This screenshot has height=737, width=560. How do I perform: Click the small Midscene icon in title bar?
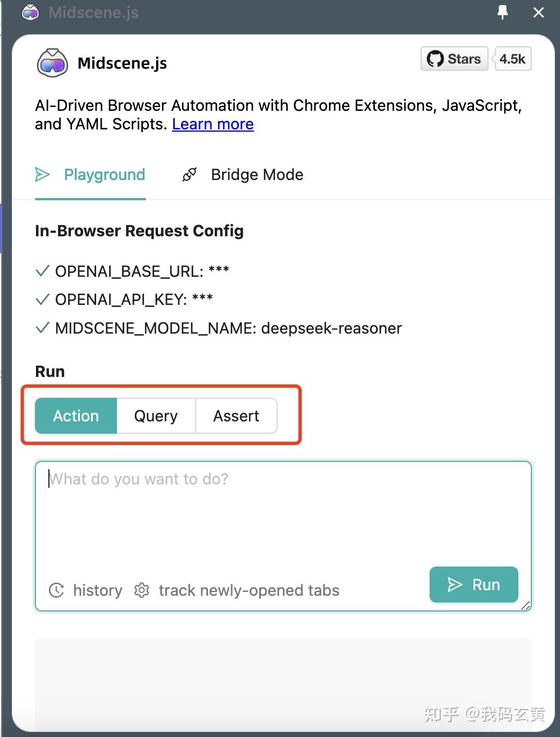(x=30, y=12)
